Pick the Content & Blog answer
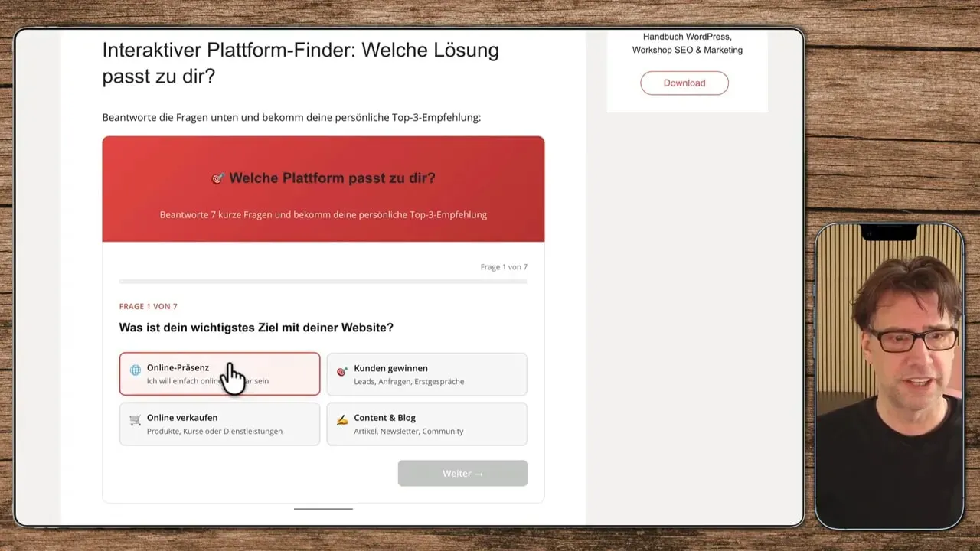The width and height of the screenshot is (980, 551). tap(426, 423)
